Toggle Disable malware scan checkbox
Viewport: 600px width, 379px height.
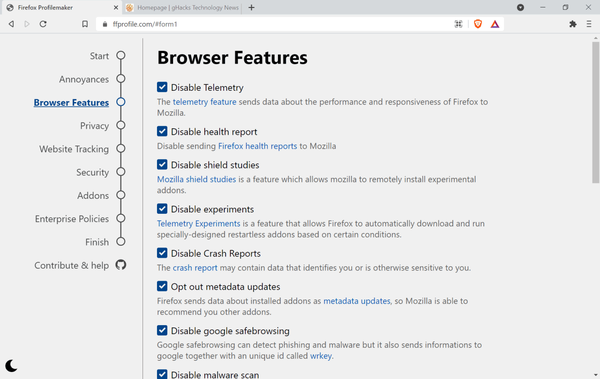click(162, 374)
